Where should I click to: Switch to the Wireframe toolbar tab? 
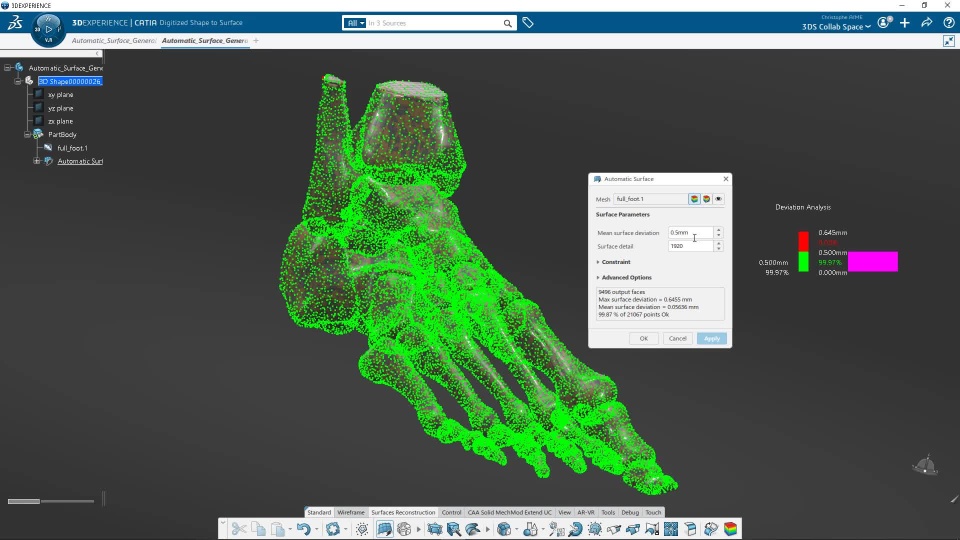pos(351,512)
